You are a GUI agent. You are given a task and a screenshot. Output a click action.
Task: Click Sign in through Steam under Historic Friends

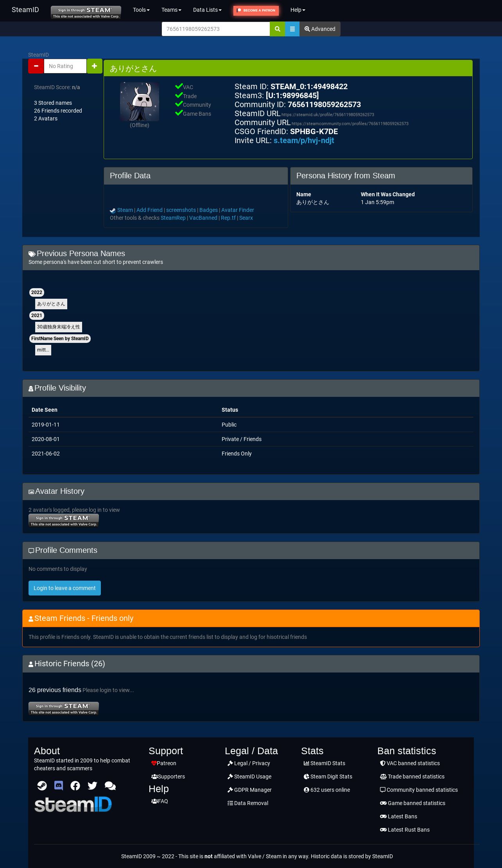click(x=64, y=708)
